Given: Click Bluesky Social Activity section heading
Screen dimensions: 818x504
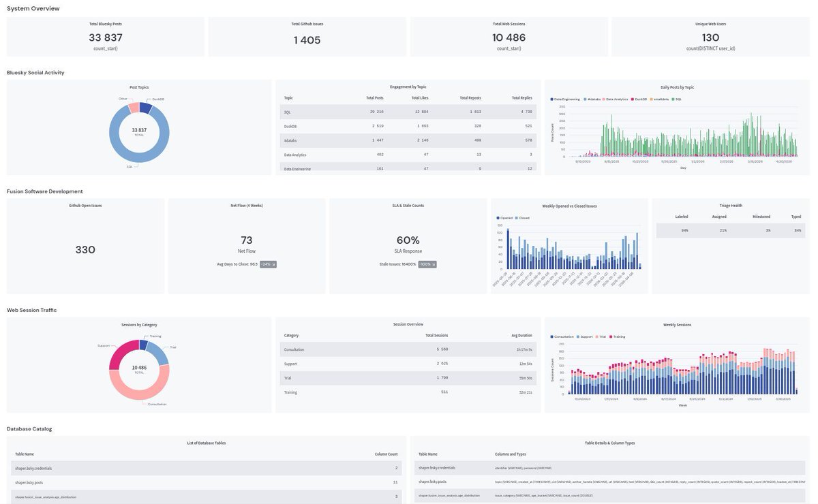Looking at the screenshot, I should pos(35,73).
